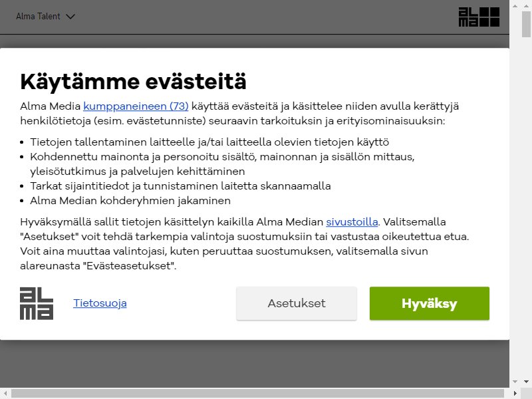This screenshot has height=399, width=532.
Task: Accept cookies with the Hyväksy button
Action: click(x=429, y=303)
